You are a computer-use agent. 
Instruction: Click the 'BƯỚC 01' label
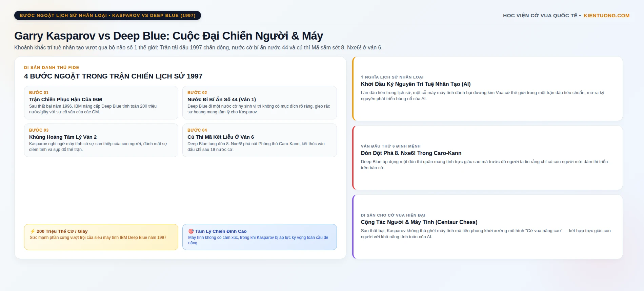point(39,93)
